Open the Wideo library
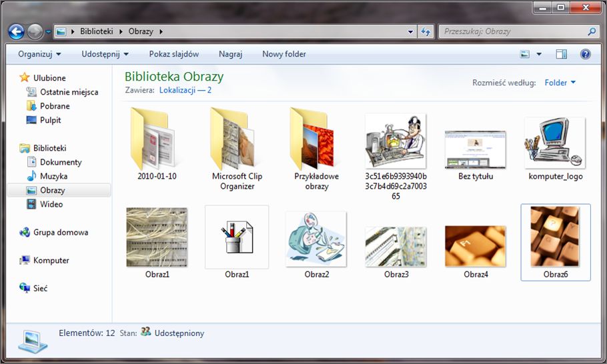Screen dimensions: 607x364 point(51,204)
